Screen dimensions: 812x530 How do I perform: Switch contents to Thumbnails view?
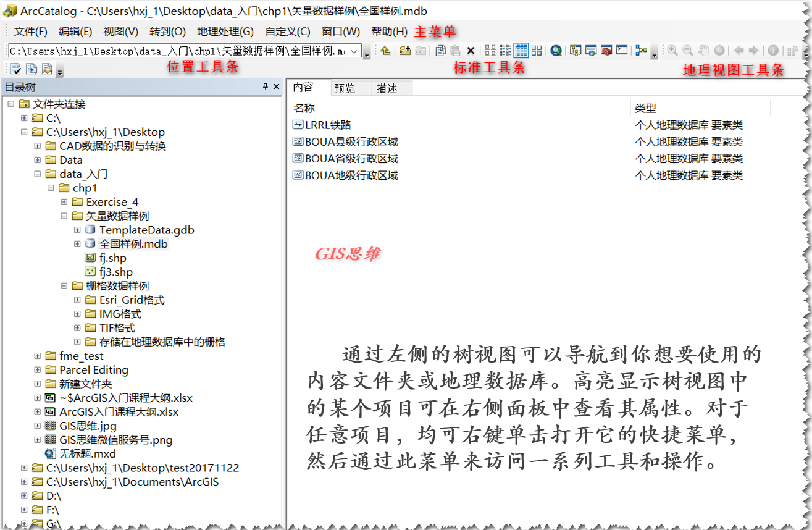(x=537, y=51)
